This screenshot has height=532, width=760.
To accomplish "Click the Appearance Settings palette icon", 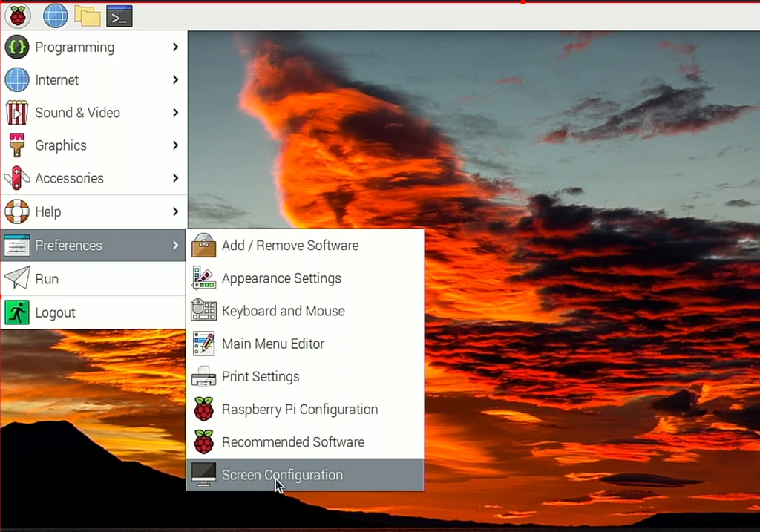I will pyautogui.click(x=203, y=278).
